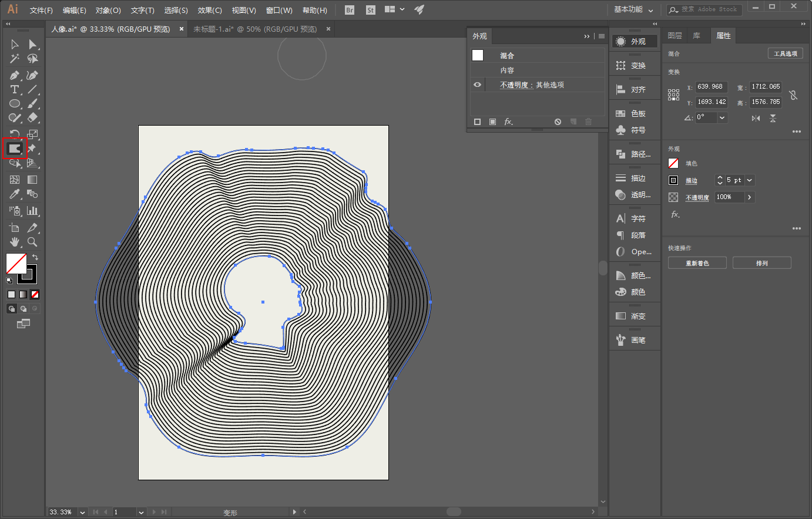
Task: Open the 基本功能 workspace switcher
Action: click(633, 9)
